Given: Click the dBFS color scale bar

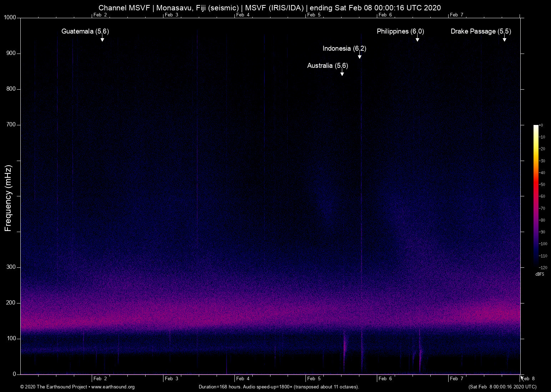Looking at the screenshot, I should coord(536,196).
